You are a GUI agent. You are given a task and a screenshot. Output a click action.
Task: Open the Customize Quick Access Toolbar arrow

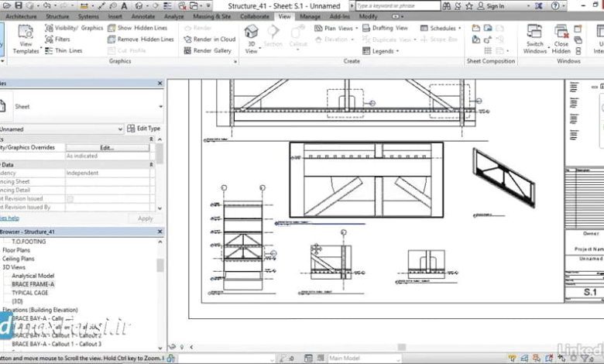point(208,5)
